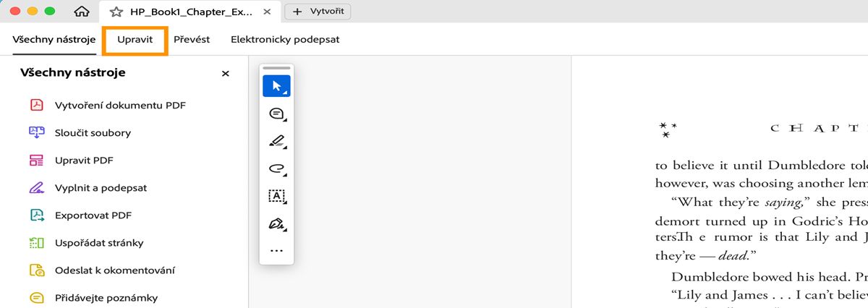This screenshot has width=868, height=308.
Task: Select the highlighter pen tool
Action: pos(276,141)
